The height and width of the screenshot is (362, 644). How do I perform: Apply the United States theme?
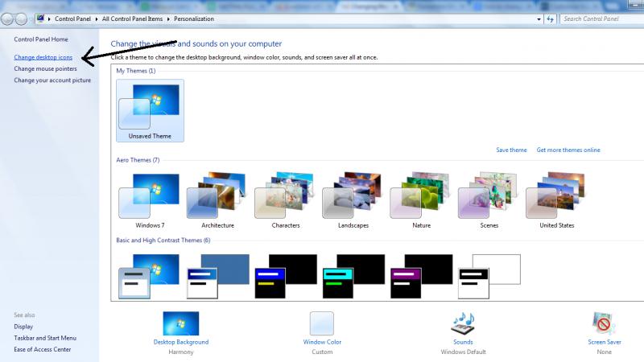point(557,195)
